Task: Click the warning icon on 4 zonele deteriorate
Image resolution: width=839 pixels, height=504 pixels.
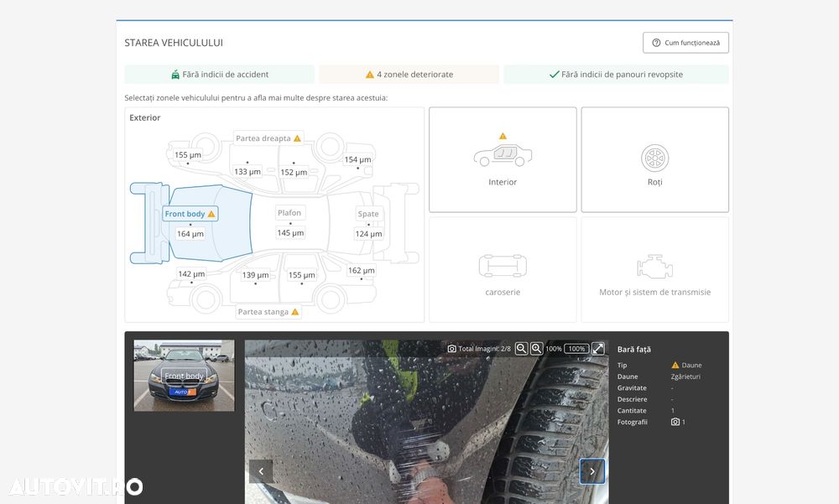Action: (x=370, y=75)
